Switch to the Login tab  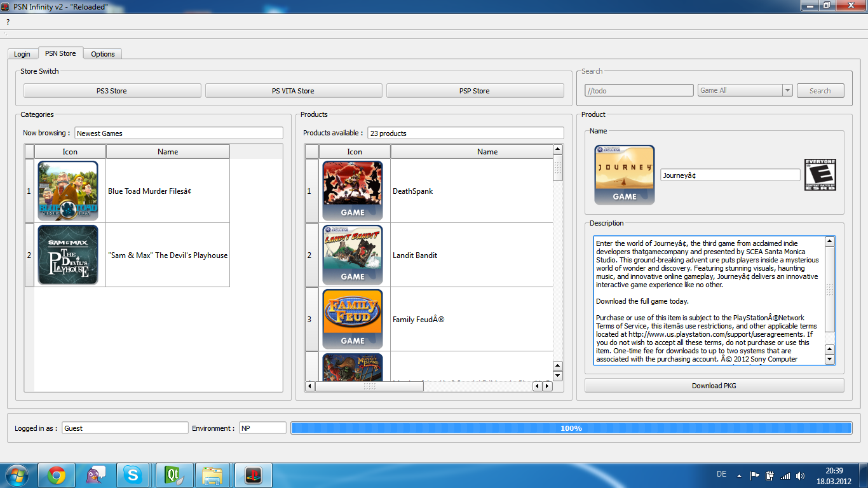22,54
